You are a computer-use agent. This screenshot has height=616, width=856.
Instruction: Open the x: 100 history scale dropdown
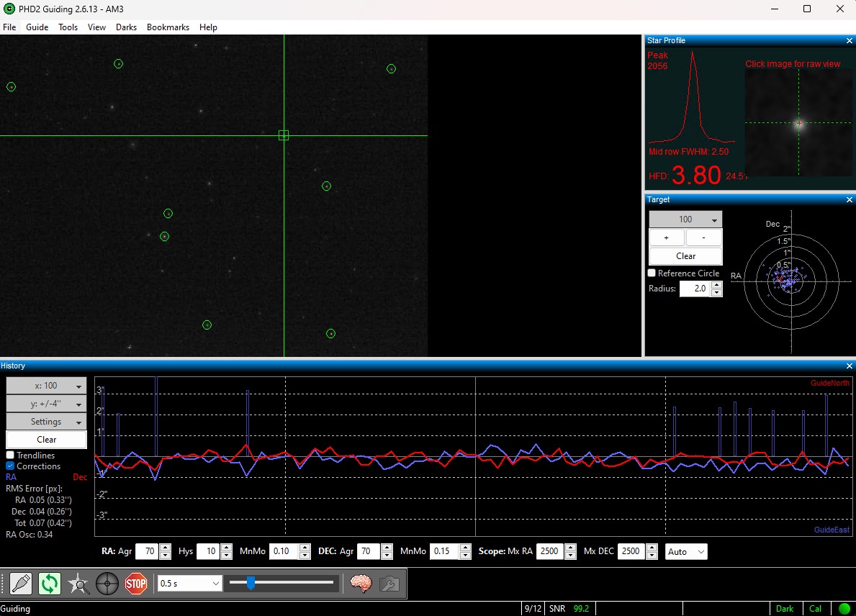[x=46, y=386]
